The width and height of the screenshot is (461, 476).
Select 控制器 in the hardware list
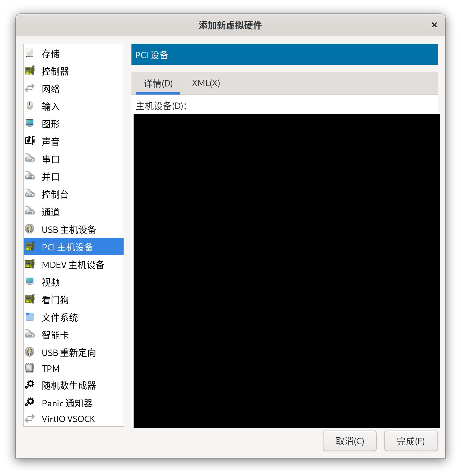click(74, 71)
